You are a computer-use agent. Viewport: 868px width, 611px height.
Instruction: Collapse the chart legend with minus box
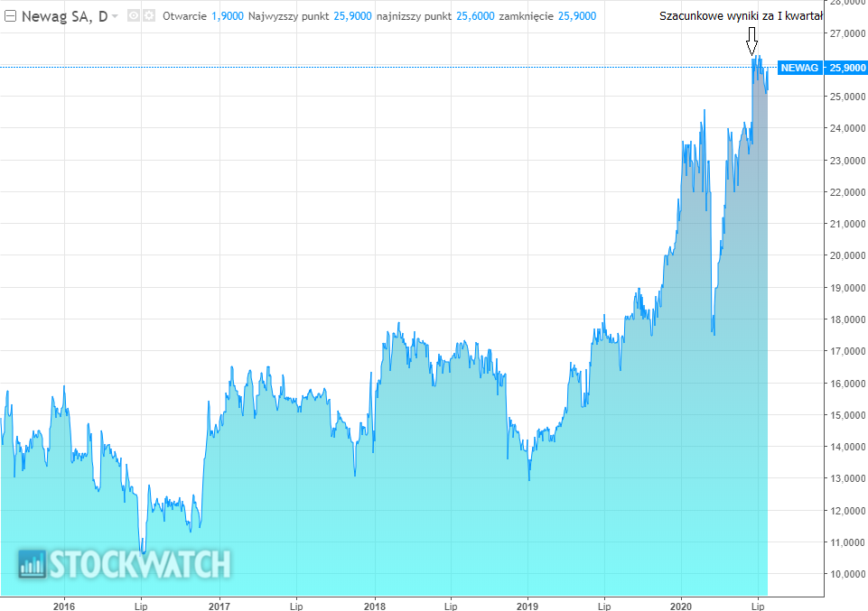coord(10,16)
